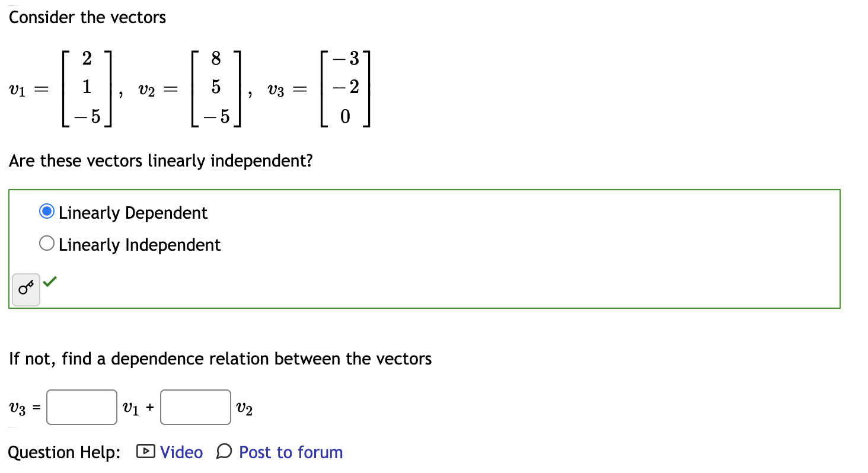Click the "Consider the vectors" heading
Image resolution: width=868 pixels, height=473 pixels.
[87, 17]
